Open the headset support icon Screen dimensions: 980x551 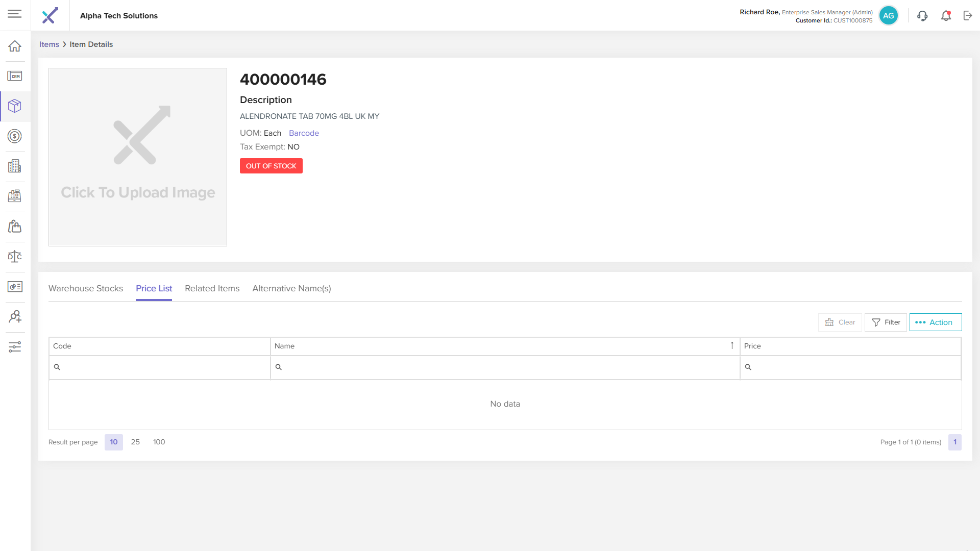(922, 16)
